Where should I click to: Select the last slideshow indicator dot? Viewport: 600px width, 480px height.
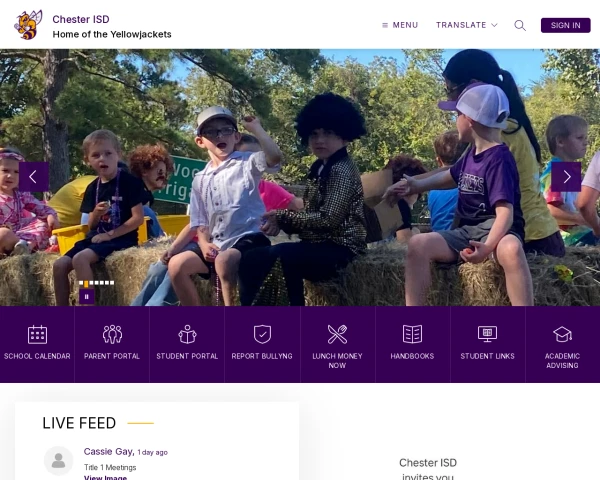point(112,283)
